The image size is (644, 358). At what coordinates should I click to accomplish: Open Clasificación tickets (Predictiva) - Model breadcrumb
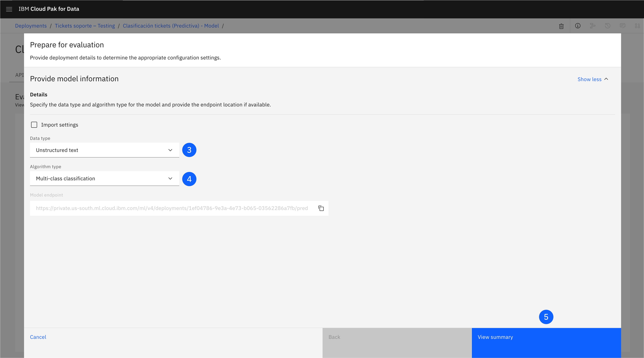coord(171,26)
